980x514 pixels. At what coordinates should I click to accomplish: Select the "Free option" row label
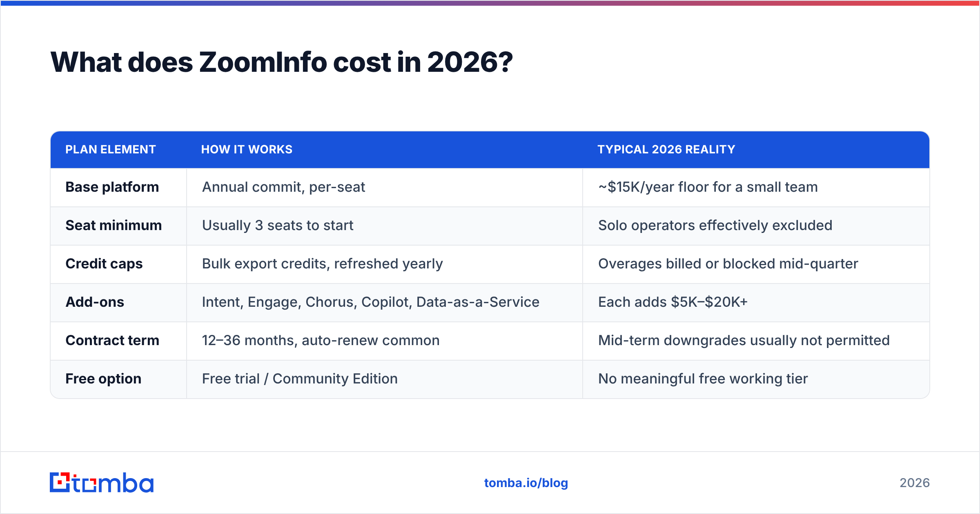click(x=103, y=379)
